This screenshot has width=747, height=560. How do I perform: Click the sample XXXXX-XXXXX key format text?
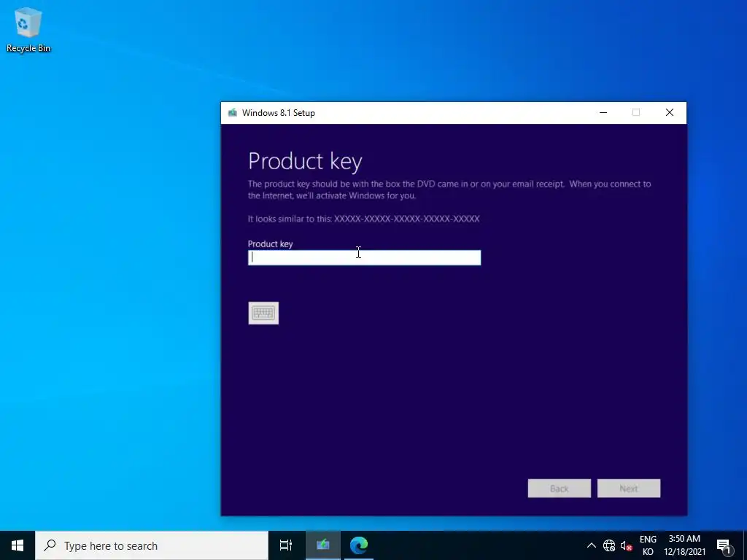pos(407,219)
